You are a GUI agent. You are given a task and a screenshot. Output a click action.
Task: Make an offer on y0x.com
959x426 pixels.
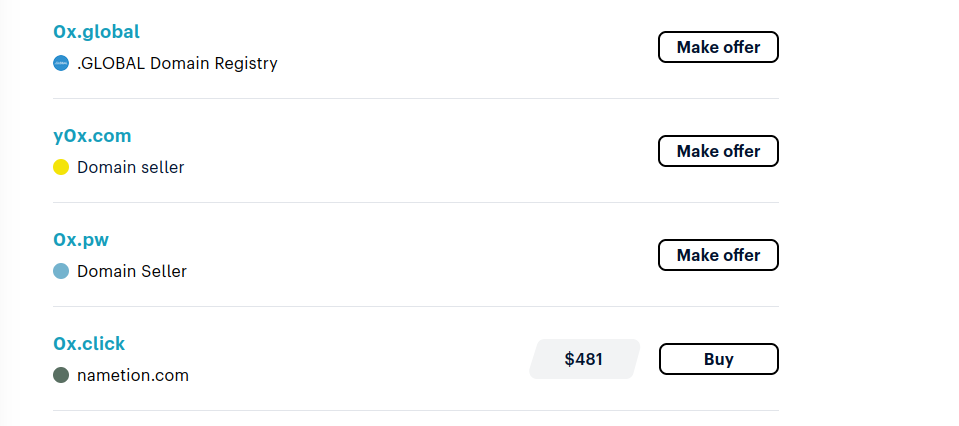tap(718, 151)
